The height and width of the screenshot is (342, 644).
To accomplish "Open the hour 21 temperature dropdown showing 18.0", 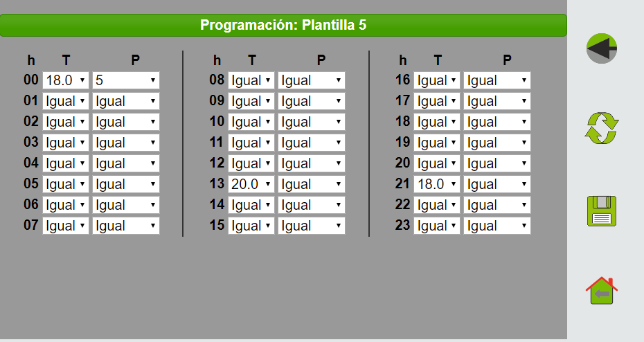I will (x=437, y=184).
